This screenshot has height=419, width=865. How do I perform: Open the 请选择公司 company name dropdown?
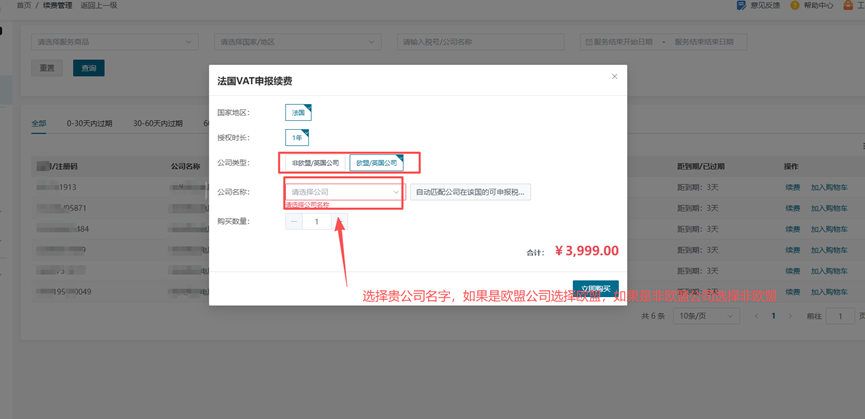click(x=344, y=192)
